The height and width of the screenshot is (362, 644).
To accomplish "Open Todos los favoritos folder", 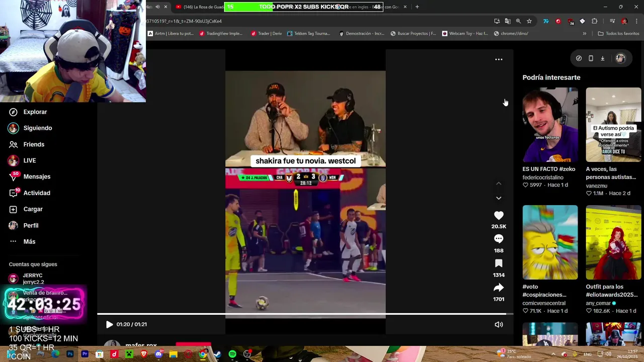I will coord(618,34).
